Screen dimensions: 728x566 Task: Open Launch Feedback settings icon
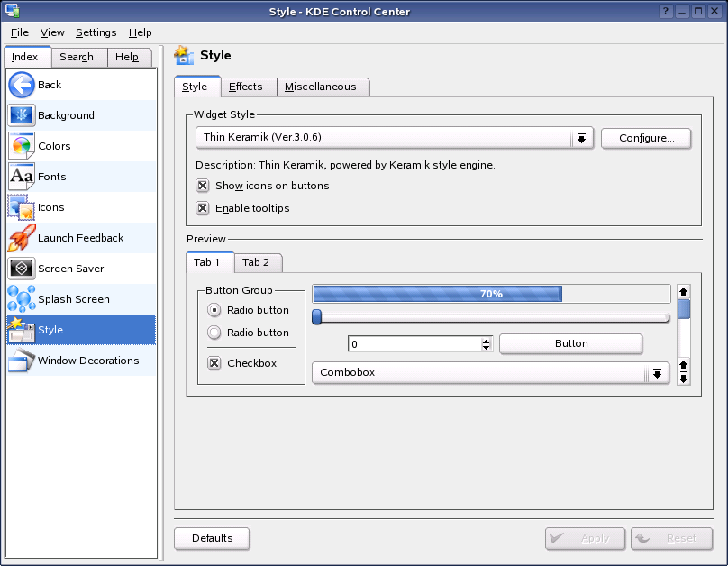coord(21,238)
